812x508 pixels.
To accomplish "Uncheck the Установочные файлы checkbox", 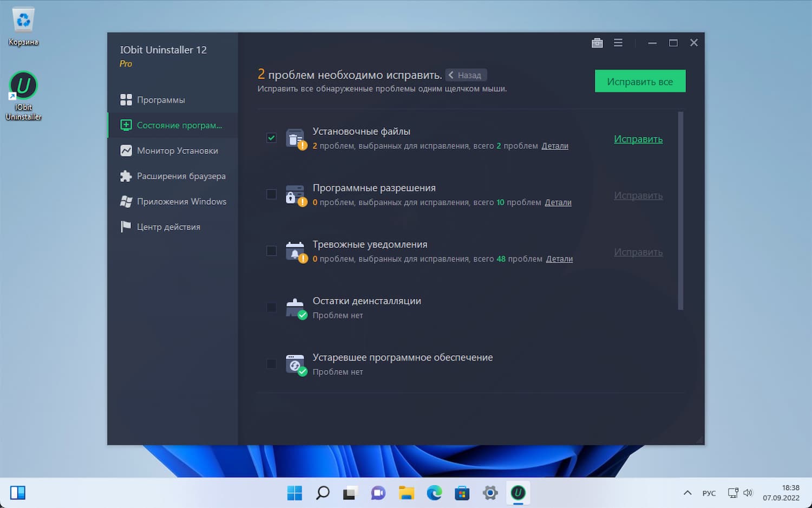I will tap(271, 138).
